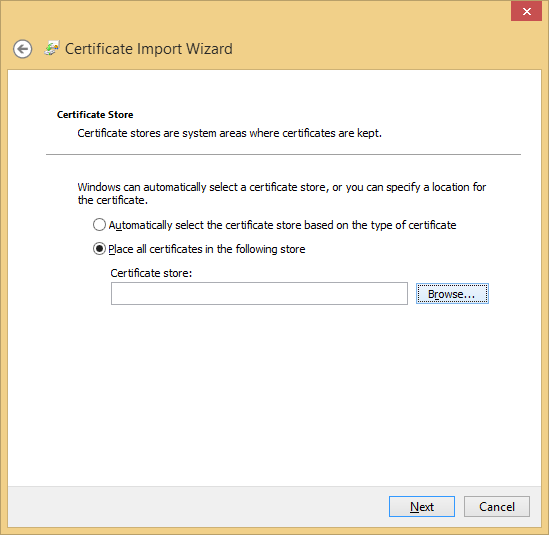
Task: Proceed by clicking Next
Action: (422, 506)
